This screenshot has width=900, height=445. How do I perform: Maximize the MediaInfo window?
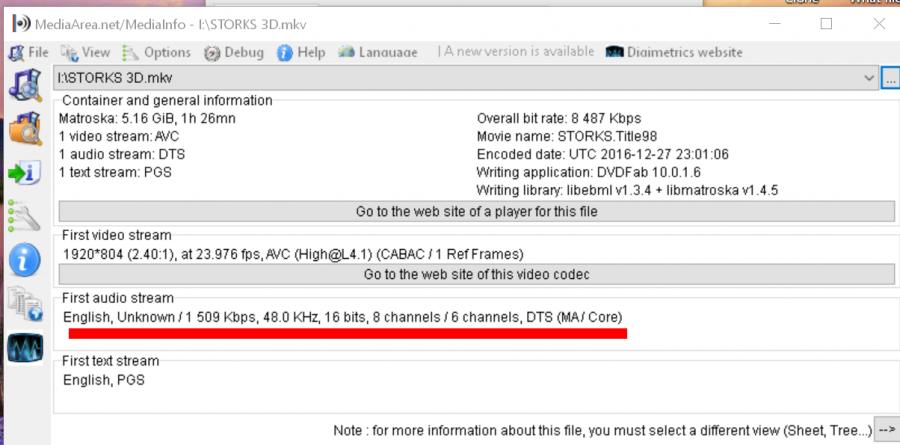[826, 24]
